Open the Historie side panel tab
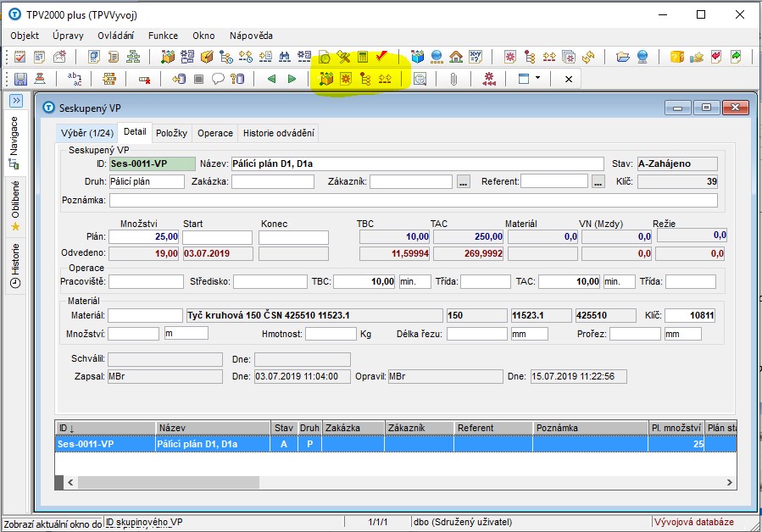The image size is (762, 532). click(15, 265)
